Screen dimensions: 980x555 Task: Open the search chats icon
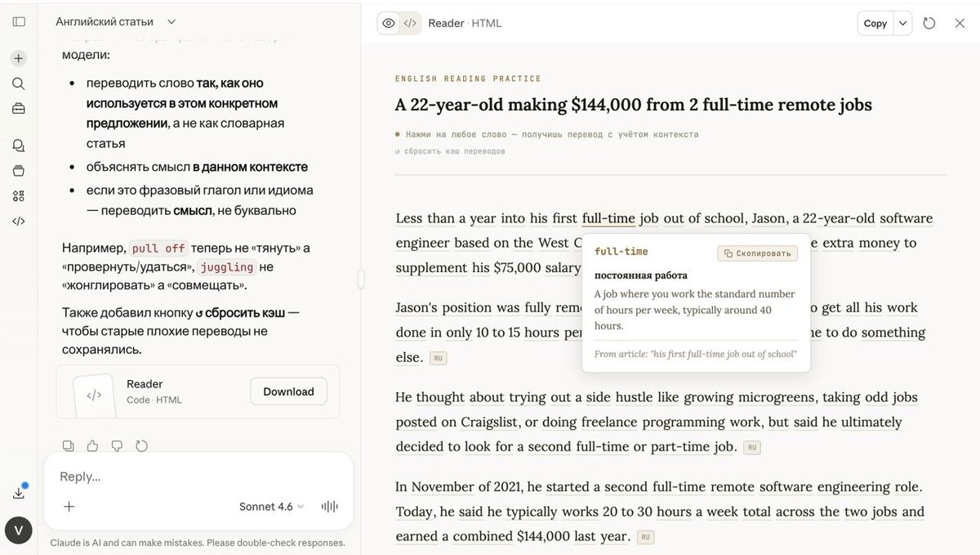[x=19, y=83]
